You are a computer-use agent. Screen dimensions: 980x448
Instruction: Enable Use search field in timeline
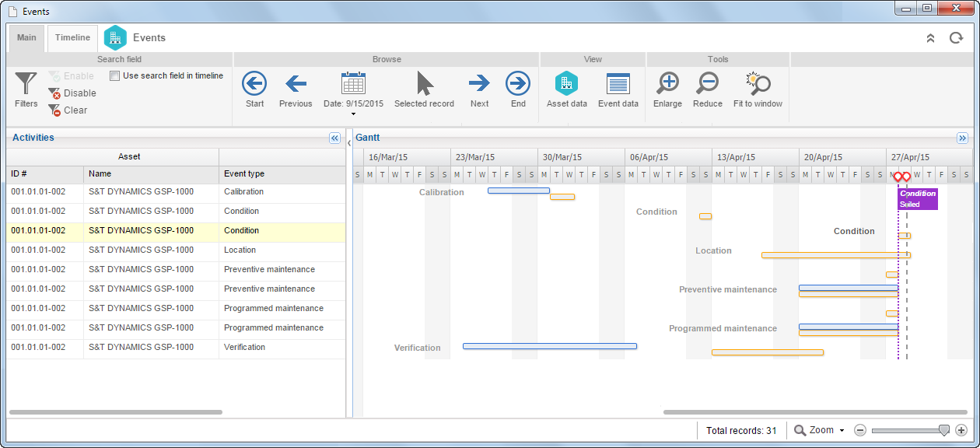[x=114, y=76]
